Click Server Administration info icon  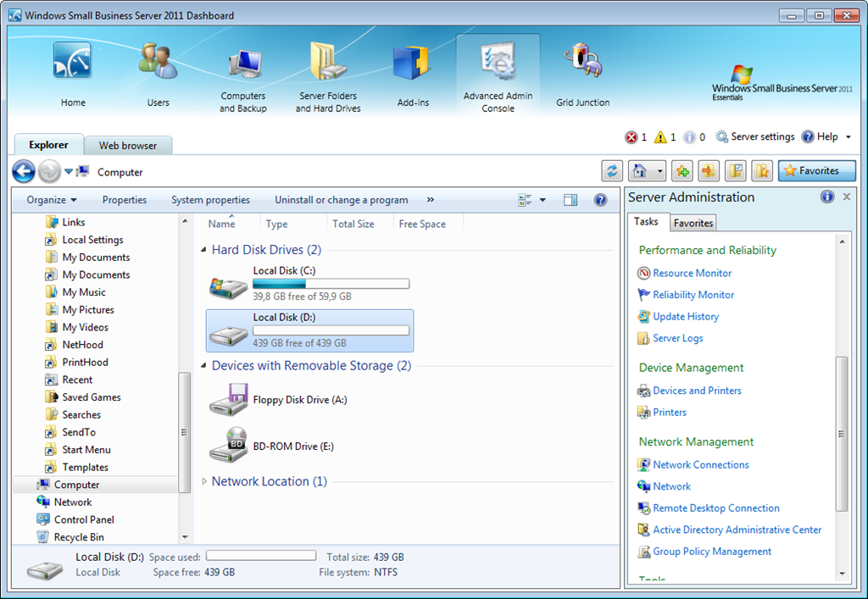pyautogui.click(x=827, y=197)
